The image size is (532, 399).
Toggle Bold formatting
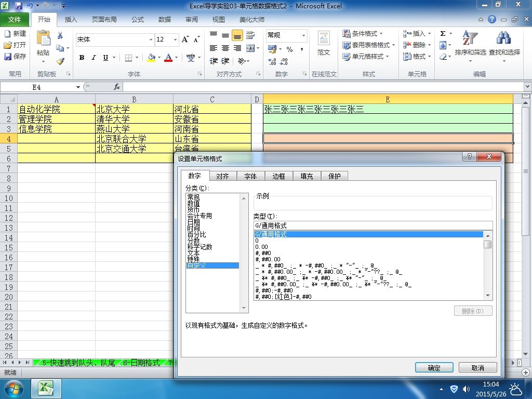(x=82, y=58)
